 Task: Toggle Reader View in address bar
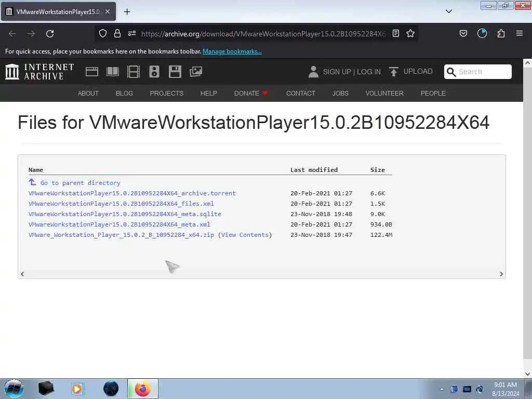click(x=395, y=33)
